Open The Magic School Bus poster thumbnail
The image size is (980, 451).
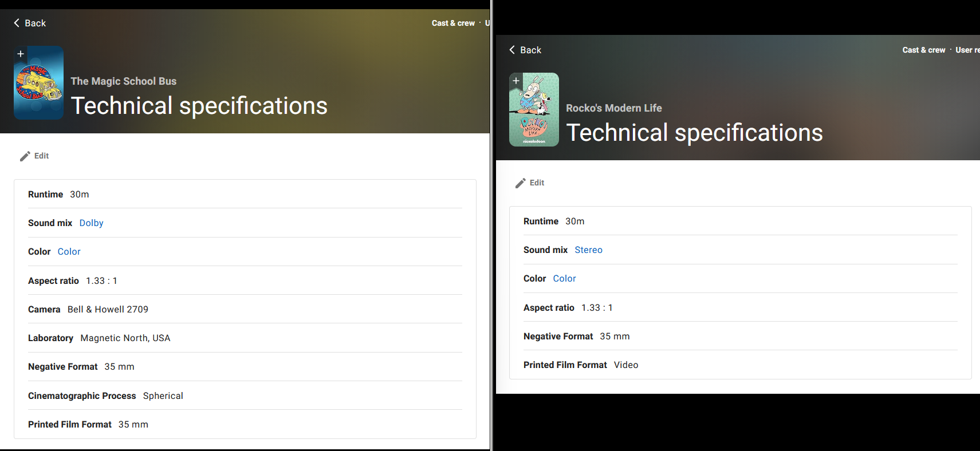coord(38,83)
